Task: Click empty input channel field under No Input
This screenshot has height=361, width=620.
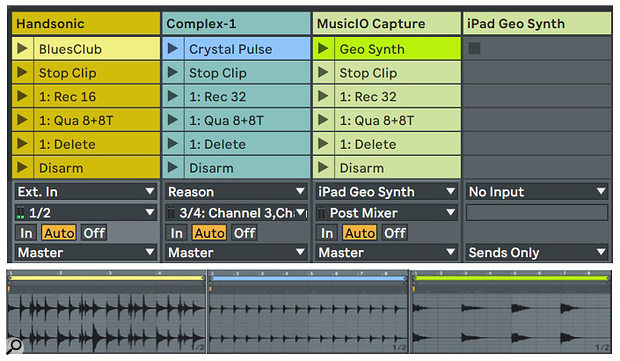Action: 537,213
